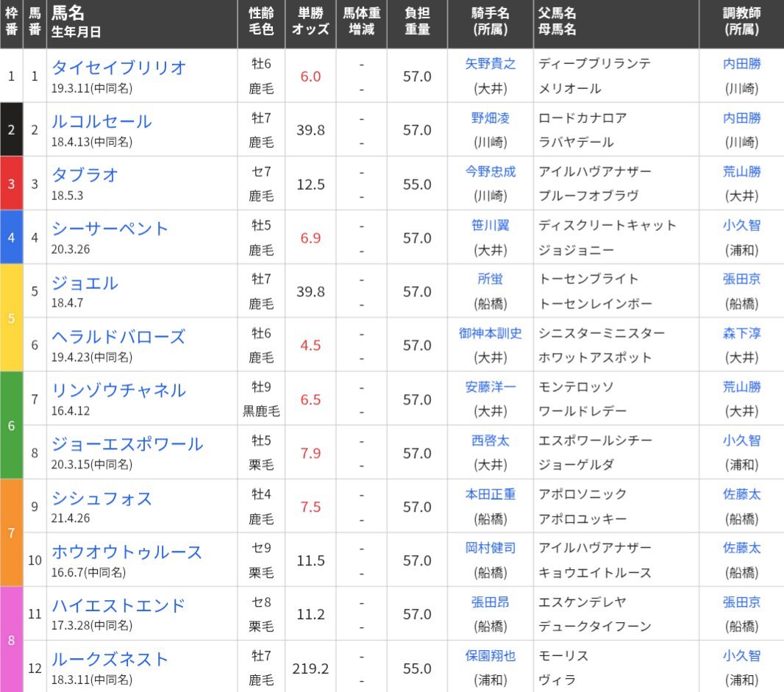Select dam name トーセンレインボー
This screenshot has width=784, height=692.
tap(594, 304)
